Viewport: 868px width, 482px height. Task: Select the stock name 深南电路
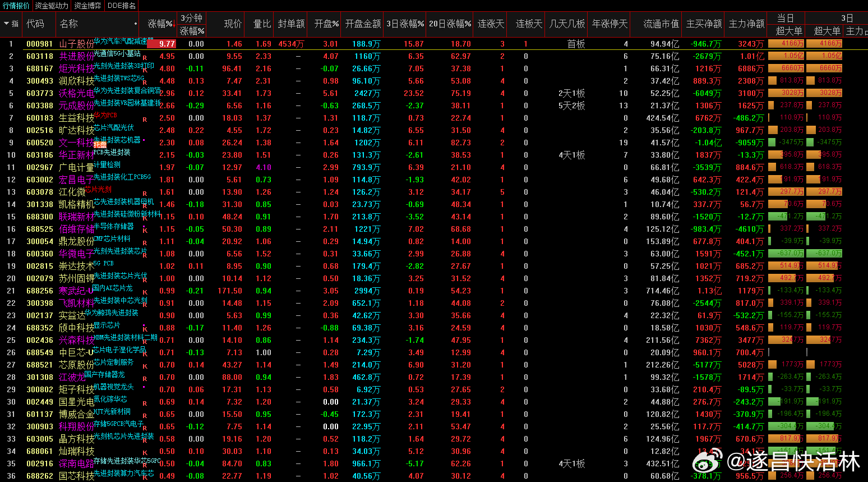pos(76,463)
